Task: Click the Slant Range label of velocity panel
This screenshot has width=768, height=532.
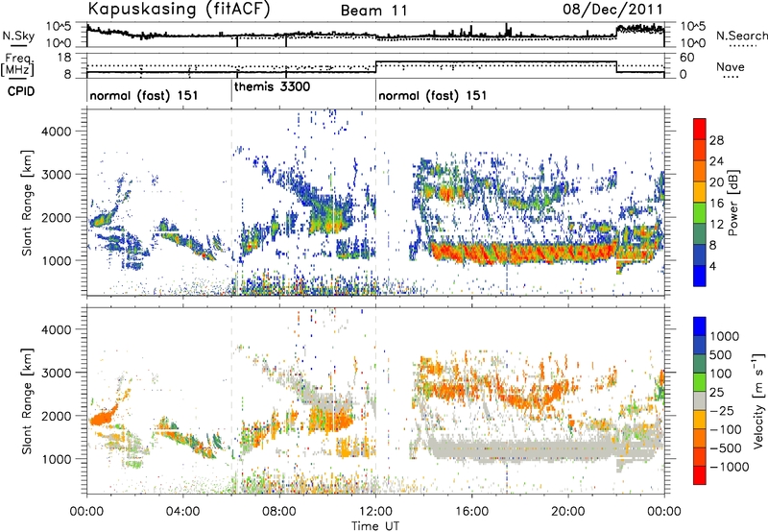Action: pos(27,400)
